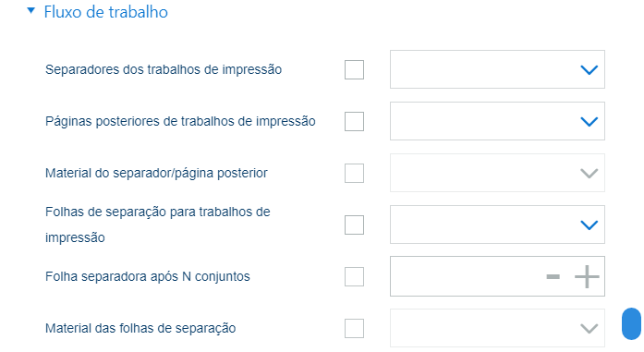The width and height of the screenshot is (644, 352).
Task: Expand Material das folhas de separação chevron
Action: pyautogui.click(x=589, y=329)
